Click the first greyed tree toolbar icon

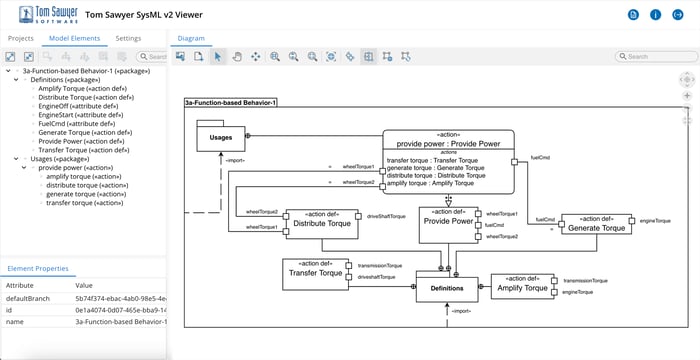click(x=47, y=57)
